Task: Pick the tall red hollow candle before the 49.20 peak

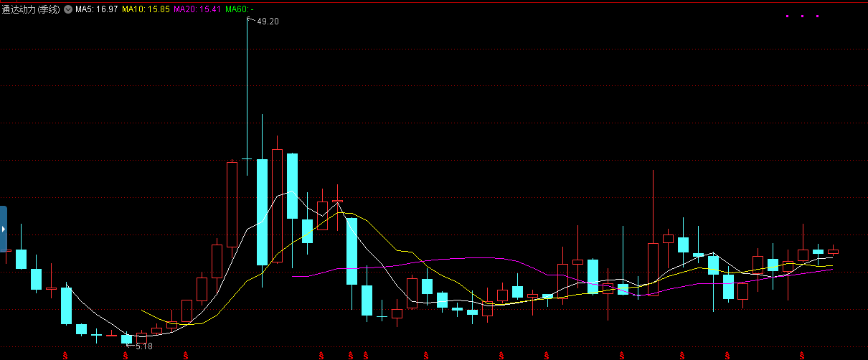Action: 232,204
